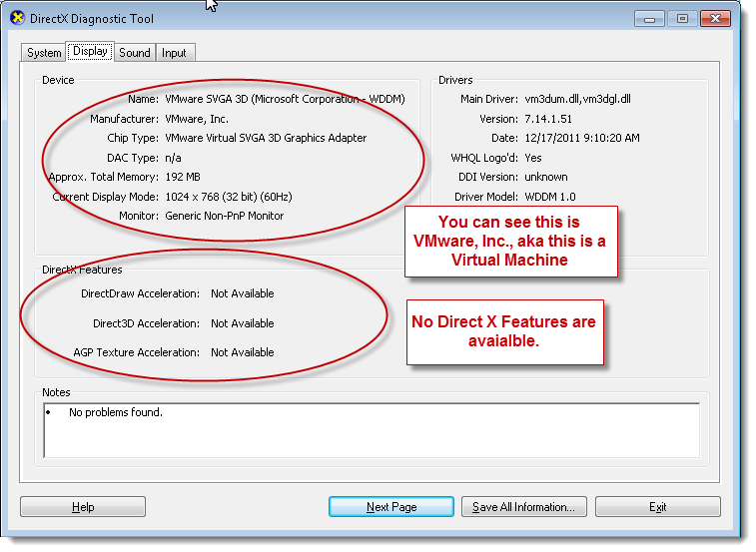Viewport: 756px width, 552px height.
Task: Click Save All Information button
Action: pos(523,507)
